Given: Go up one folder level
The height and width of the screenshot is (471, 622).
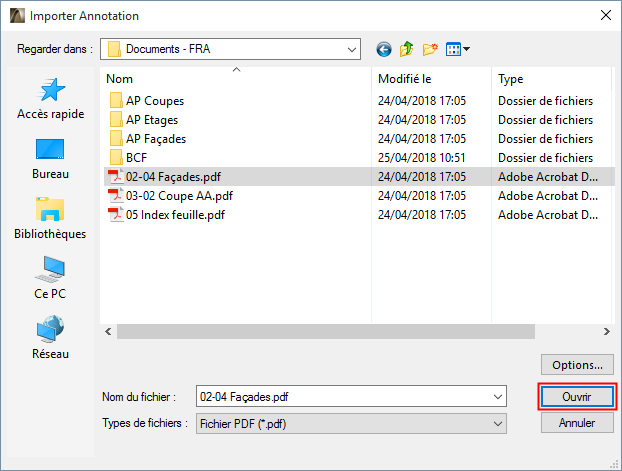Looking at the screenshot, I should tap(407, 48).
